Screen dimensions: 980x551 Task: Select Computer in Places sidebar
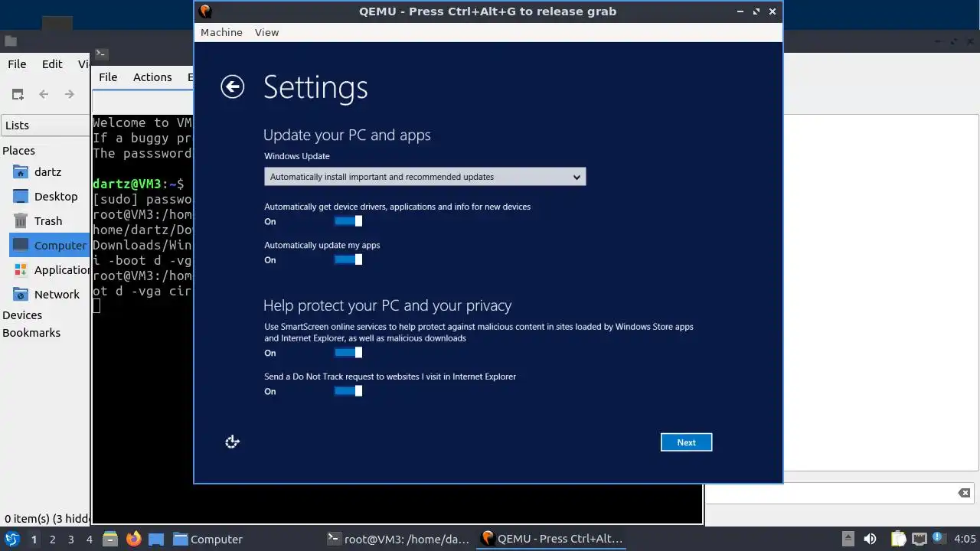click(49, 246)
